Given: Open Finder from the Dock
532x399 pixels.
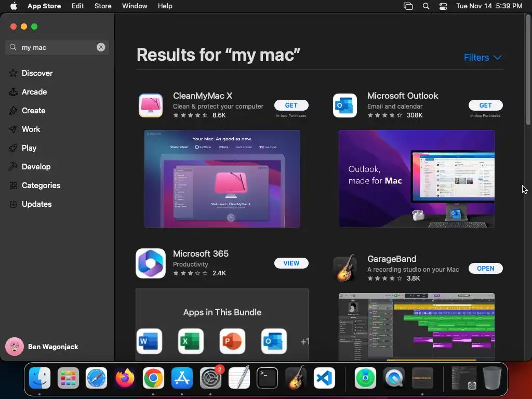Looking at the screenshot, I should coord(39,378).
